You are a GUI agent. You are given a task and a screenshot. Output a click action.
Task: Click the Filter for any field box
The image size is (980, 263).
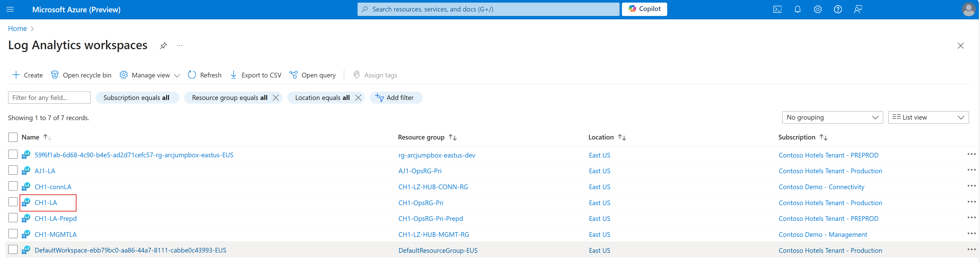[49, 98]
